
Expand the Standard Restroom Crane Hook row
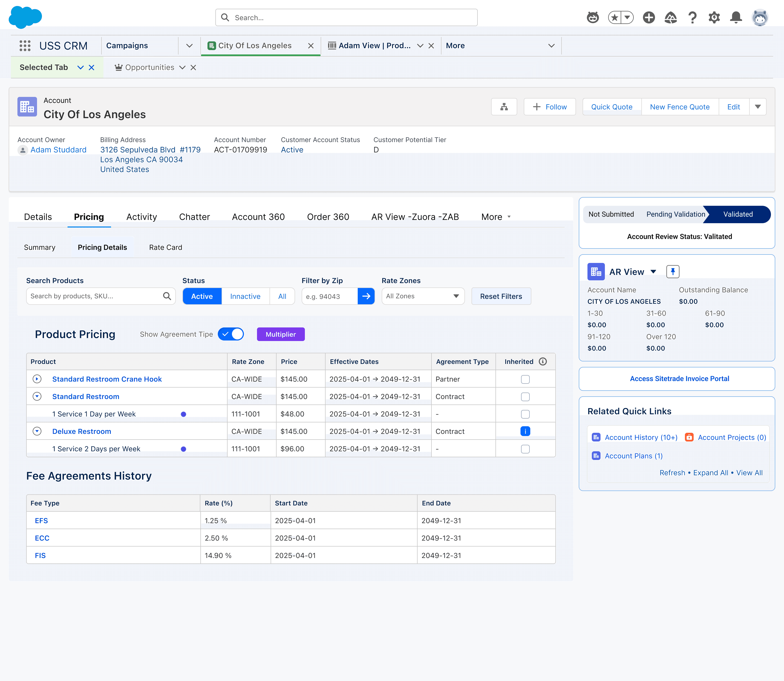(37, 379)
